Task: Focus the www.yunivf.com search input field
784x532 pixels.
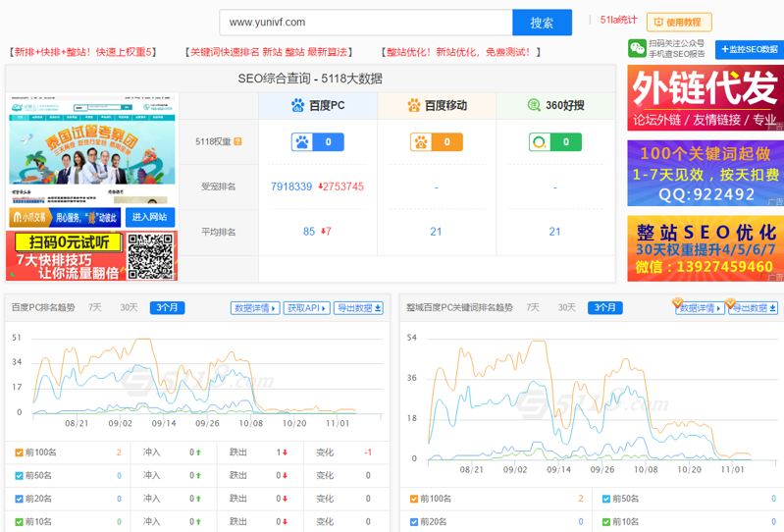Action: [x=366, y=23]
